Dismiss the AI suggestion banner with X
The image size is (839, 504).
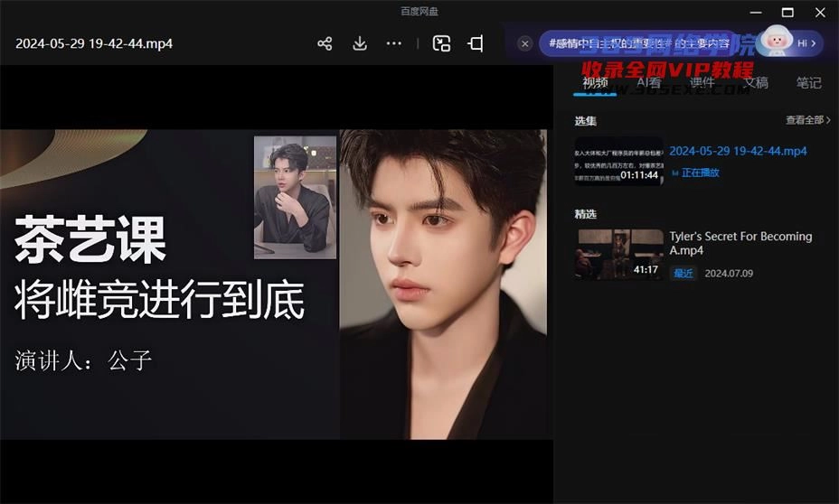point(524,43)
